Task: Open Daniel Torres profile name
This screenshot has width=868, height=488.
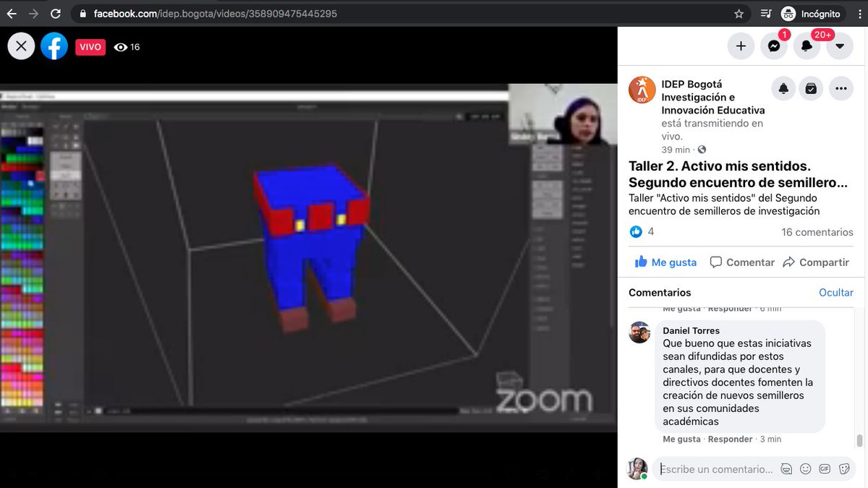Action: [691, 330]
